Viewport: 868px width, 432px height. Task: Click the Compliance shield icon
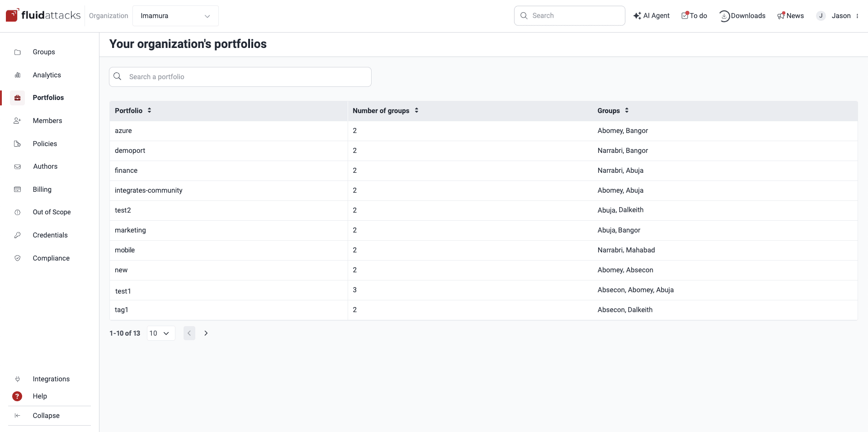17,258
